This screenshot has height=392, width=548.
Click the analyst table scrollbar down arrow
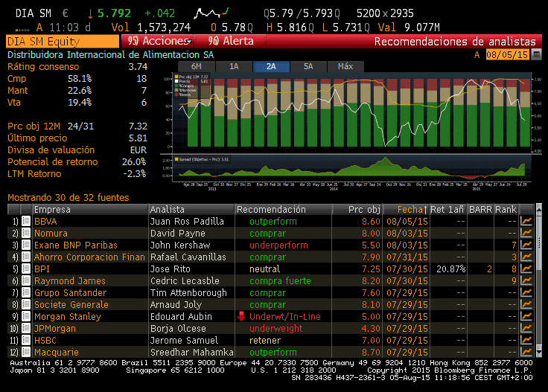(539, 352)
